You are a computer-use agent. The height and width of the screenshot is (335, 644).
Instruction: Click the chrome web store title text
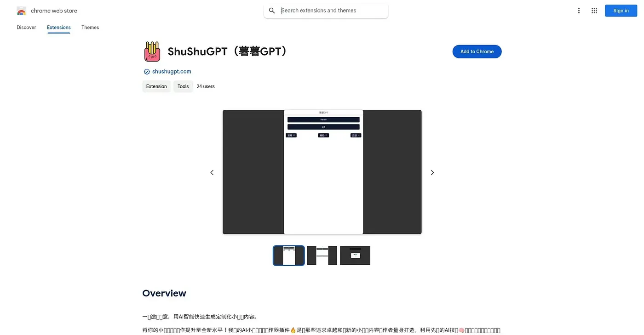54,11
